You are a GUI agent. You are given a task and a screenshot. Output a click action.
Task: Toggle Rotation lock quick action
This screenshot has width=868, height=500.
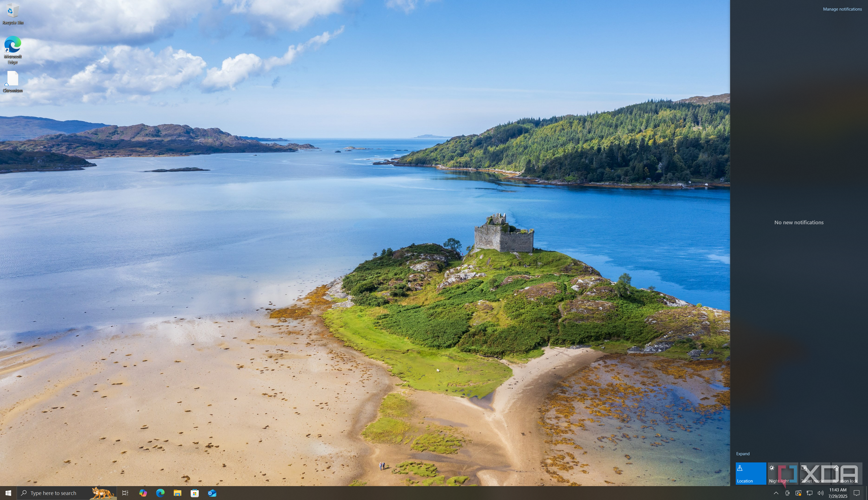pos(847,474)
